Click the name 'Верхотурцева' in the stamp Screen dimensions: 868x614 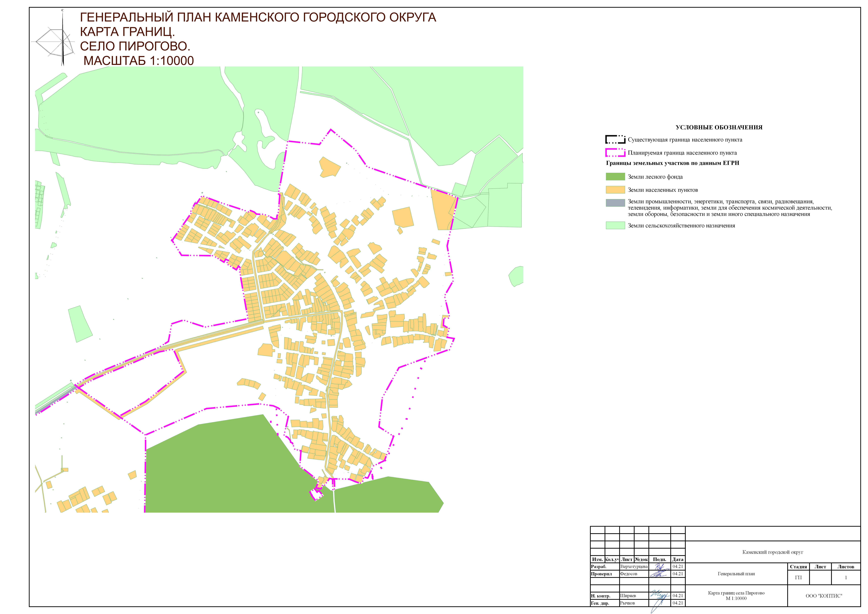634,567
